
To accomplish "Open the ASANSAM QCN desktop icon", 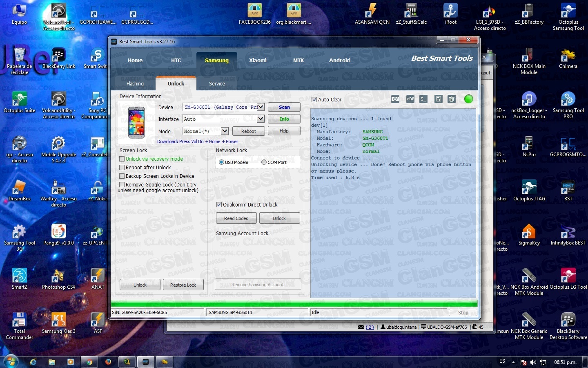I will pyautogui.click(x=372, y=14).
